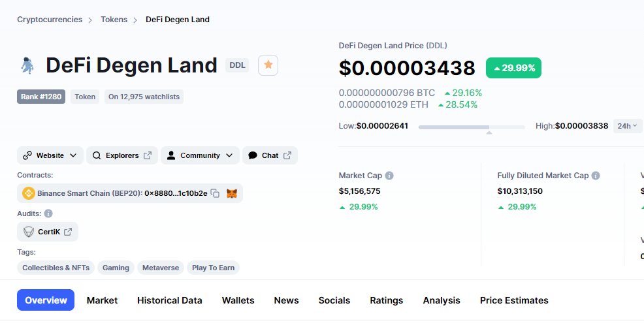Switch to the News tab
This screenshot has height=329, width=644.
pos(286,300)
